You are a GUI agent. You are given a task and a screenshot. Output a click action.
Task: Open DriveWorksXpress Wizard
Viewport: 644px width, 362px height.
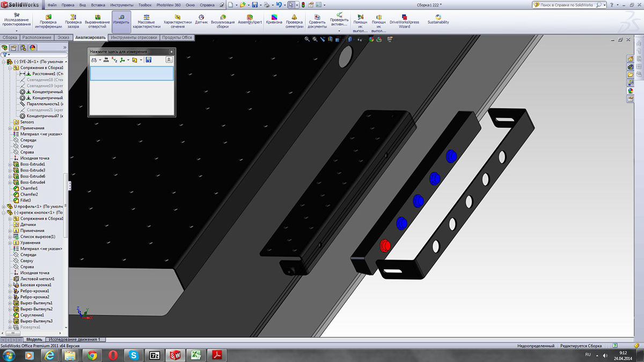click(404, 21)
